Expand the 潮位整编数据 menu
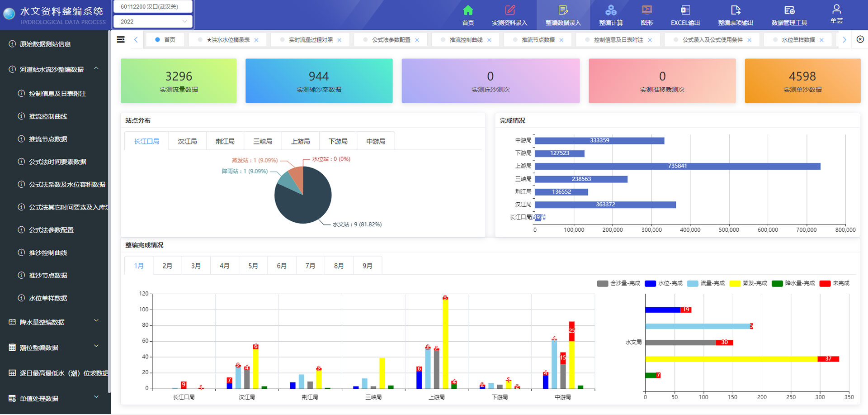 click(x=96, y=346)
